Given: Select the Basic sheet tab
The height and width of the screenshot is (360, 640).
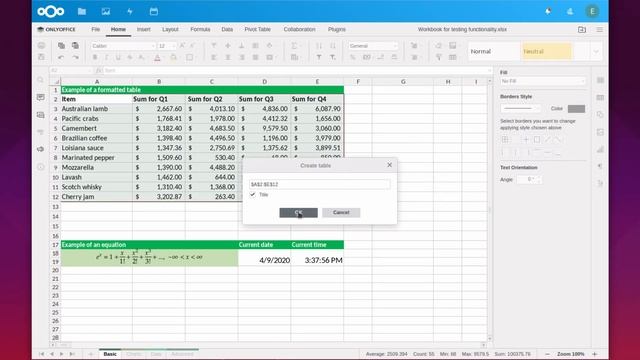Looking at the screenshot, I should 110,354.
